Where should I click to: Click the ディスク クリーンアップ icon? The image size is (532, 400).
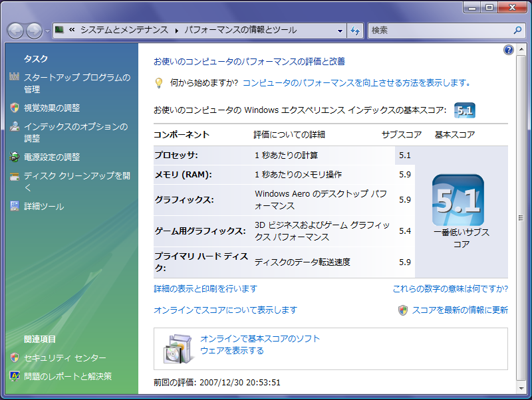(x=14, y=176)
